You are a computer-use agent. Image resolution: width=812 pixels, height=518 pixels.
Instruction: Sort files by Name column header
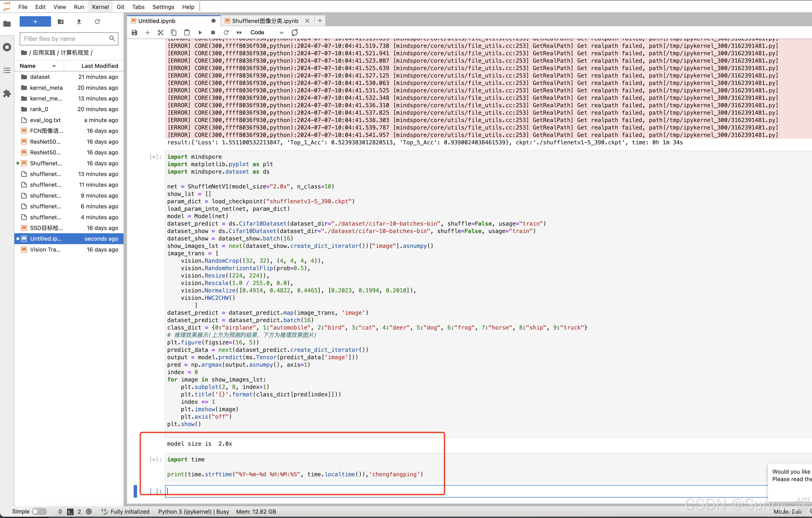click(39, 66)
